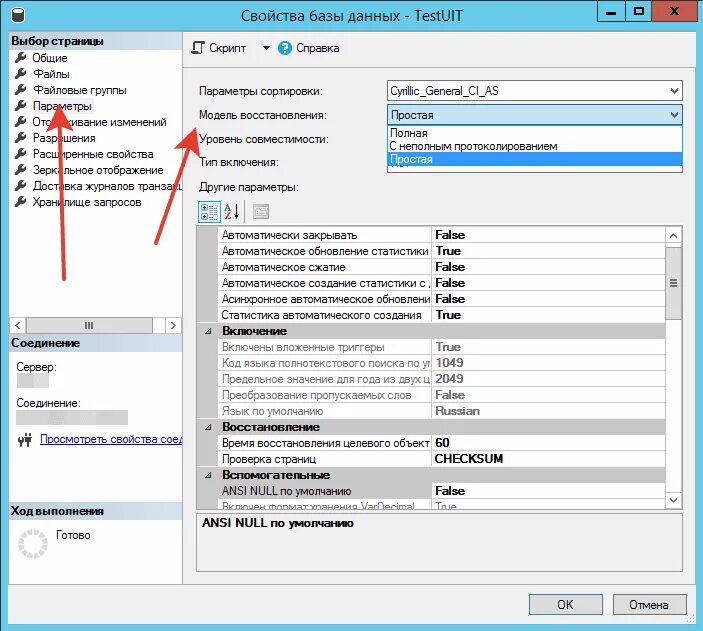Click wrench icon beside Extended properties page
703x631 pixels.
click(21, 154)
